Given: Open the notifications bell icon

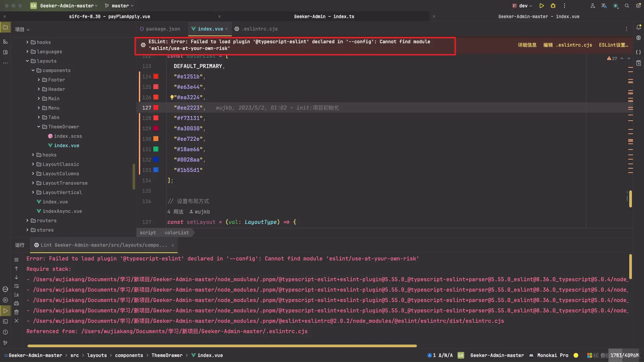Looking at the screenshot, I should click(639, 27).
